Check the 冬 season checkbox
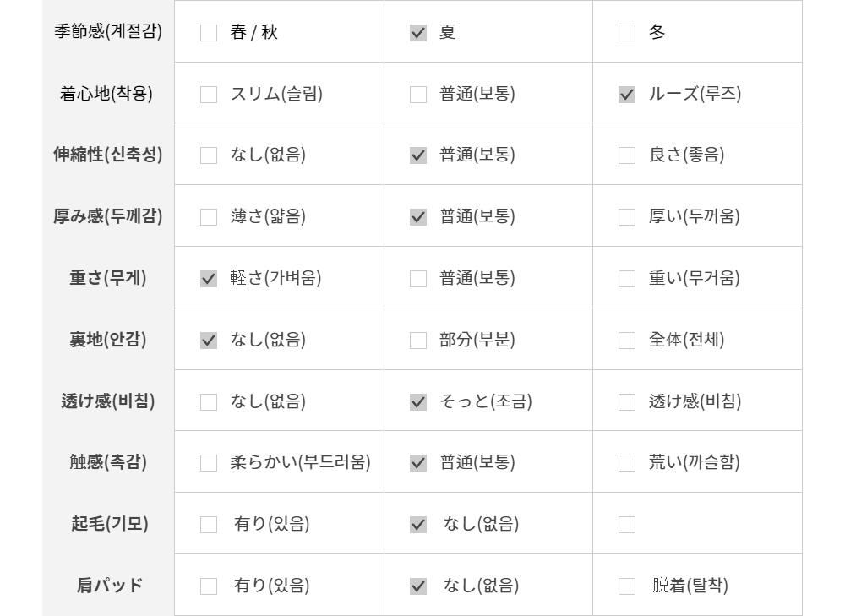 coord(627,33)
